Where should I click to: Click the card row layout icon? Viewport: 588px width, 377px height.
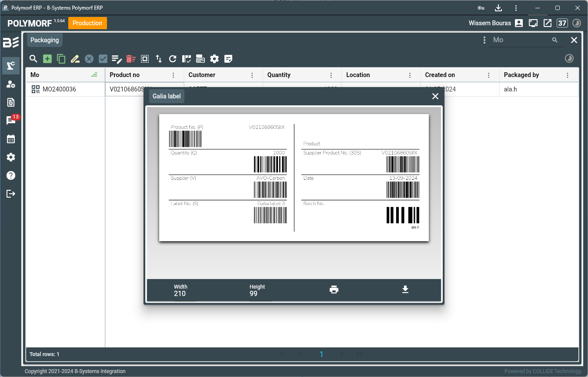tap(200, 59)
